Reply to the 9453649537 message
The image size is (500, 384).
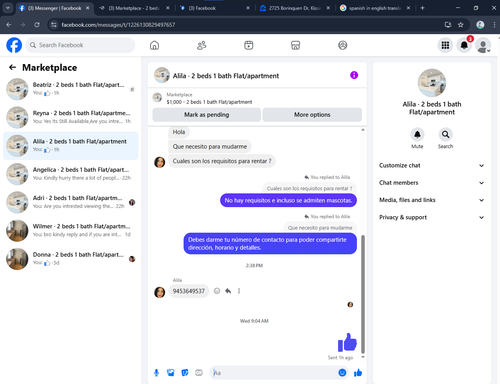[228, 291]
